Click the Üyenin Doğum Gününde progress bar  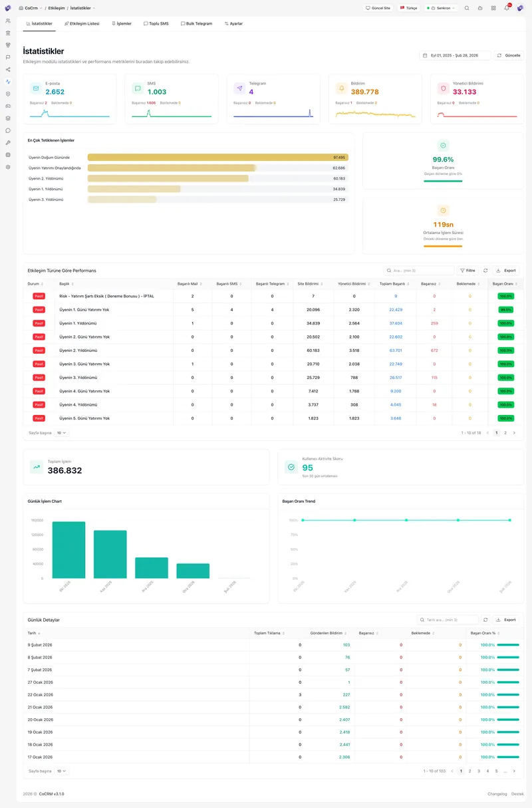[x=218, y=158]
